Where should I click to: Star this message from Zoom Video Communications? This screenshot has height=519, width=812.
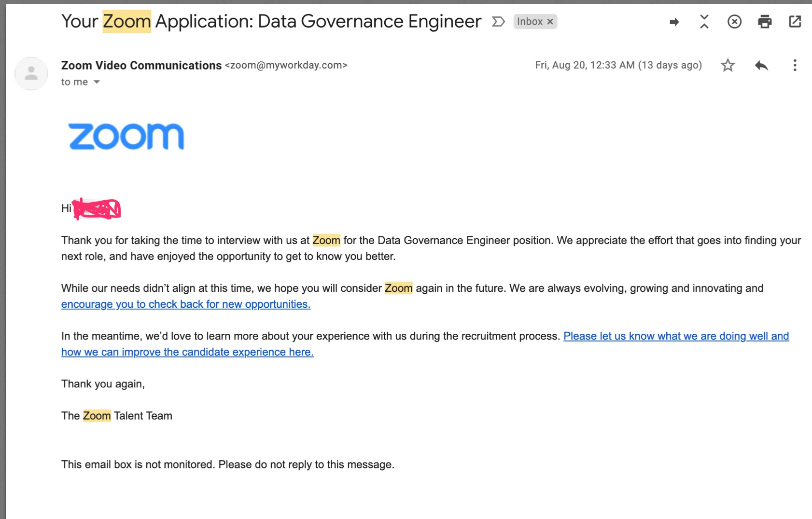[728, 65]
